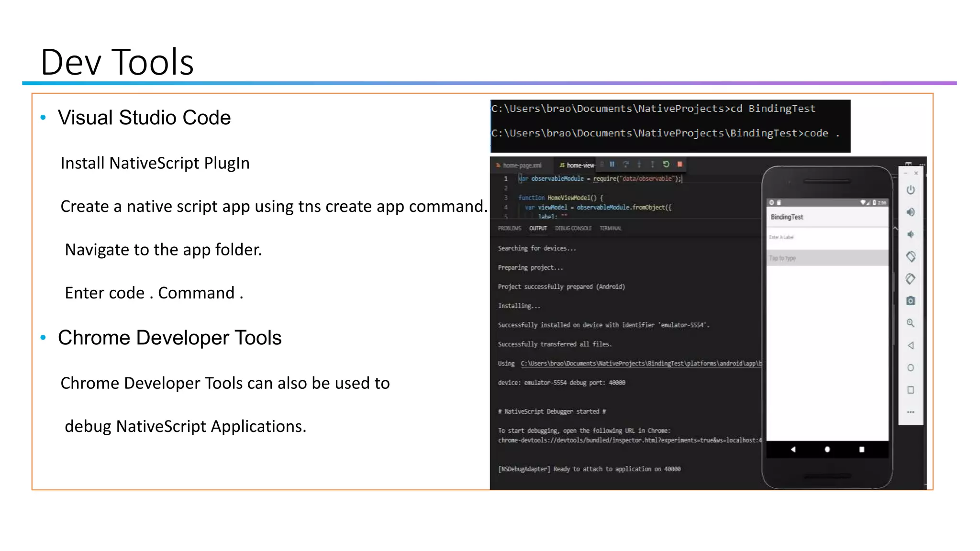The image size is (980, 551).
Task: Click the emulator volume down icon
Action: pos(911,234)
